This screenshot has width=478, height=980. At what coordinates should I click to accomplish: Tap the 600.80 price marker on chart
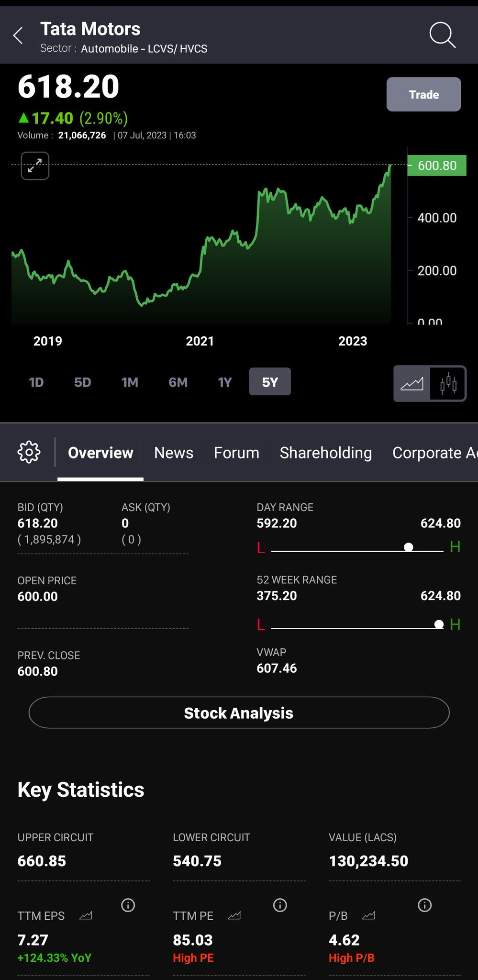(x=437, y=166)
